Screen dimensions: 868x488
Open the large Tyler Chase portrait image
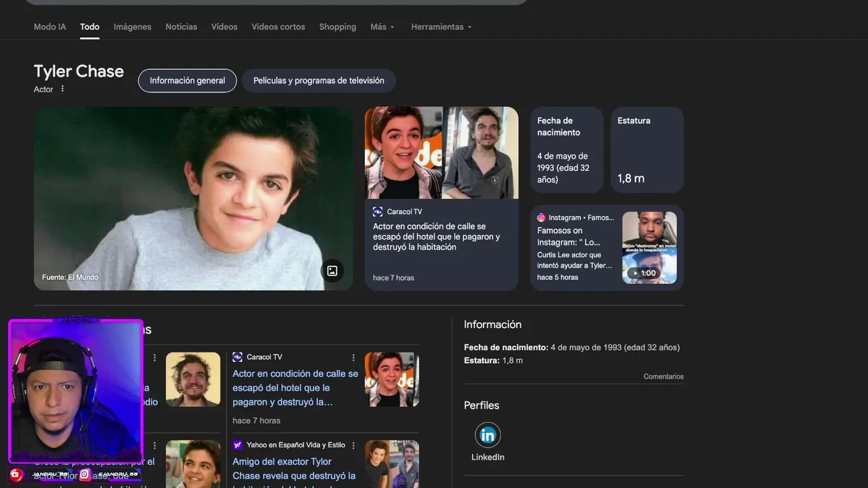click(x=193, y=199)
